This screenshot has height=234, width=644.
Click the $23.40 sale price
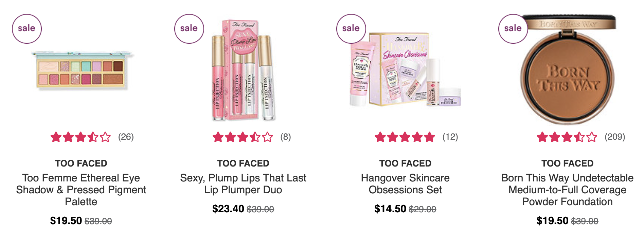(x=228, y=209)
